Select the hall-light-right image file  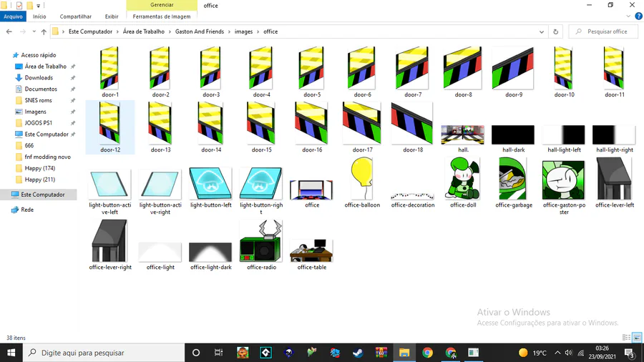(614, 138)
